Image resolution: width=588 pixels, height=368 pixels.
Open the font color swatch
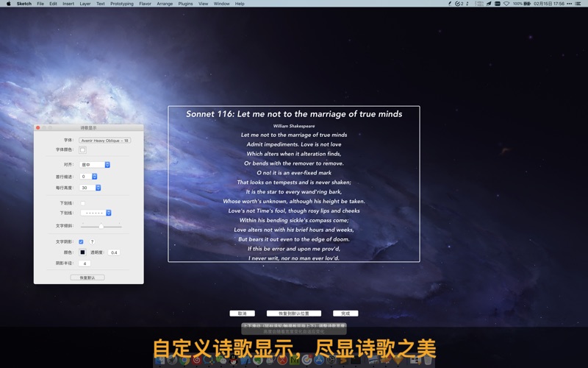click(x=82, y=150)
